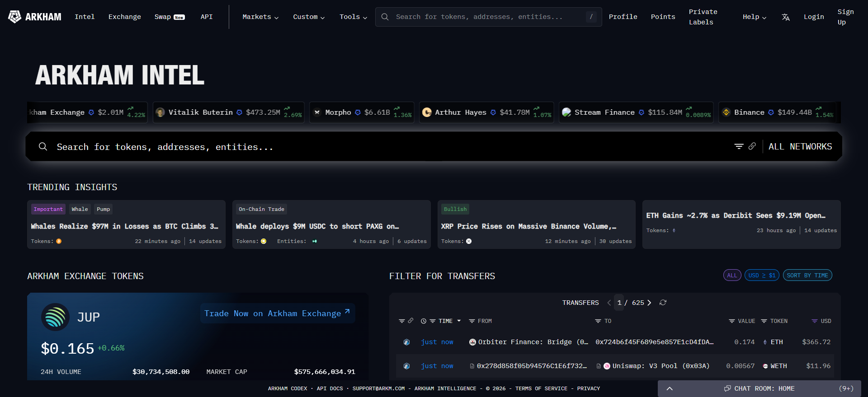Open the API menu item
This screenshot has height=397, width=868.
207,17
